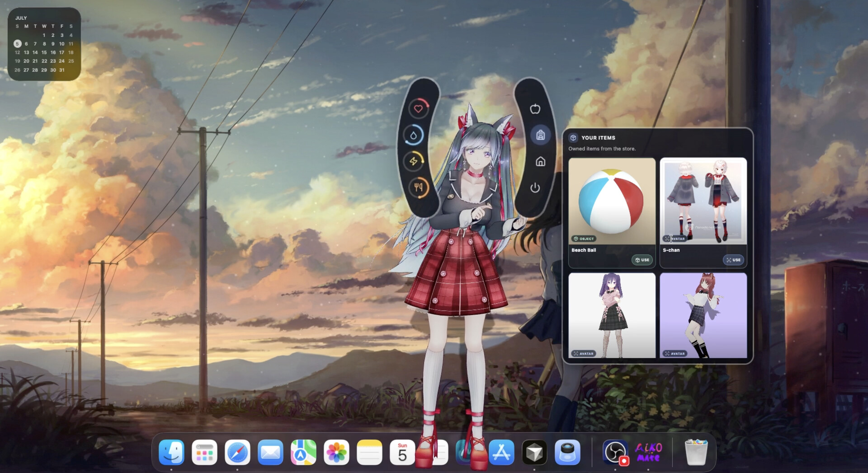This screenshot has width=868, height=473.
Task: Select the purple-haired avatar thumbnail
Action: click(612, 315)
